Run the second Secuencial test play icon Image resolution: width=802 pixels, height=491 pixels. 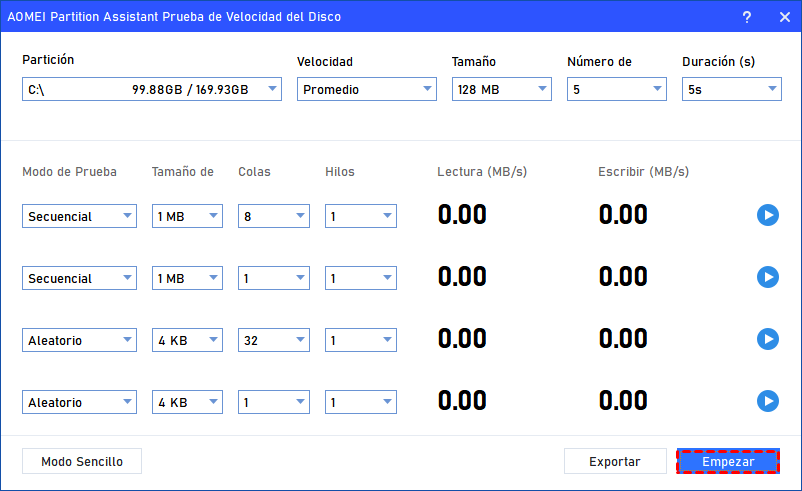pos(767,277)
